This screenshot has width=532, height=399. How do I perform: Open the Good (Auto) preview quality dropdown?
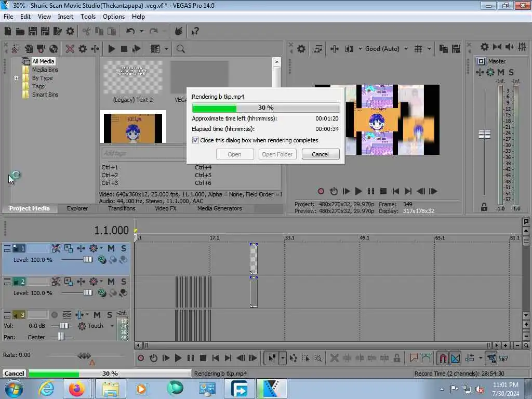pyautogui.click(x=406, y=49)
